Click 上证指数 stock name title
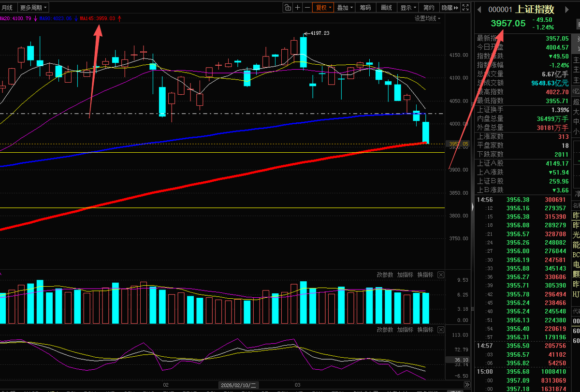 [x=535, y=9]
